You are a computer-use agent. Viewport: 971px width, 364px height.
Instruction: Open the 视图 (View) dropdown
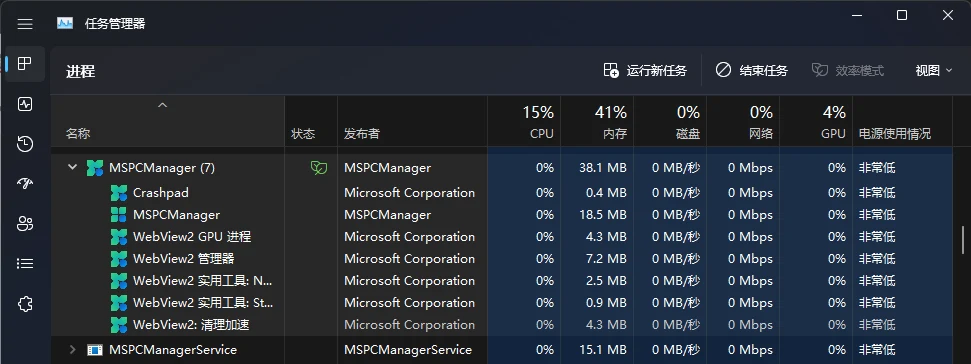pos(934,71)
